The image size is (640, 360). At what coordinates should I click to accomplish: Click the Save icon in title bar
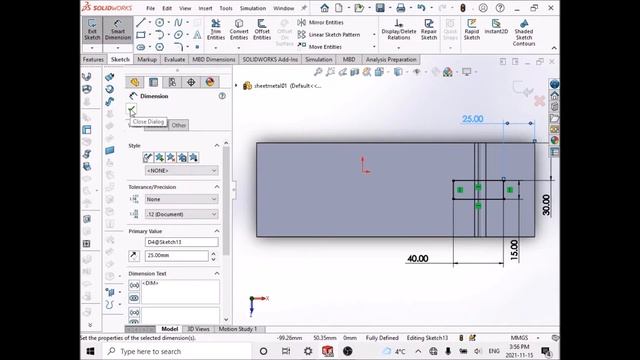(380, 8)
